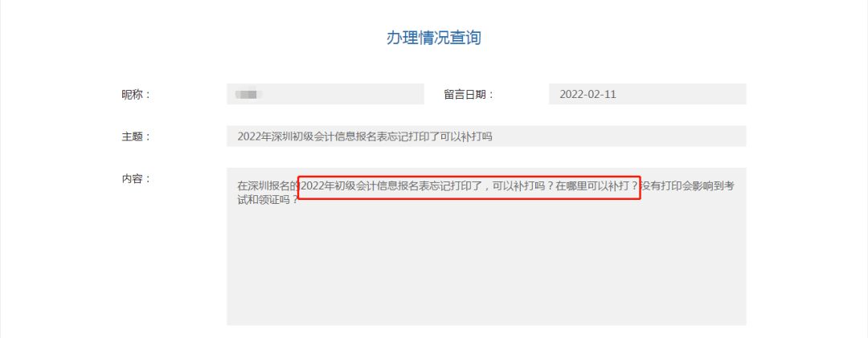Click the 主题： label
This screenshot has width=868, height=338.
tap(136, 136)
